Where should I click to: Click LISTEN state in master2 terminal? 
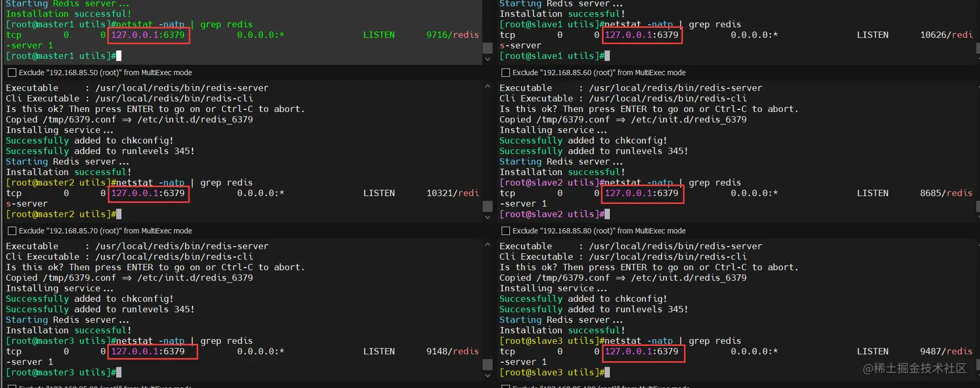click(x=379, y=193)
